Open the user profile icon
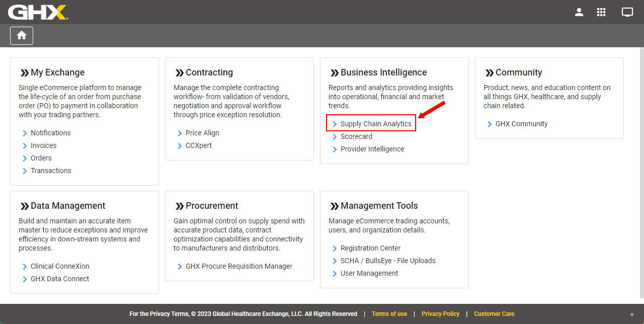The width and height of the screenshot is (644, 324). click(x=579, y=12)
